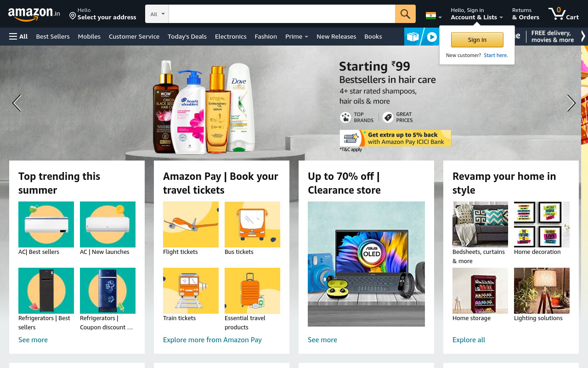Open Today's Deals in navigation bar

[187, 36]
